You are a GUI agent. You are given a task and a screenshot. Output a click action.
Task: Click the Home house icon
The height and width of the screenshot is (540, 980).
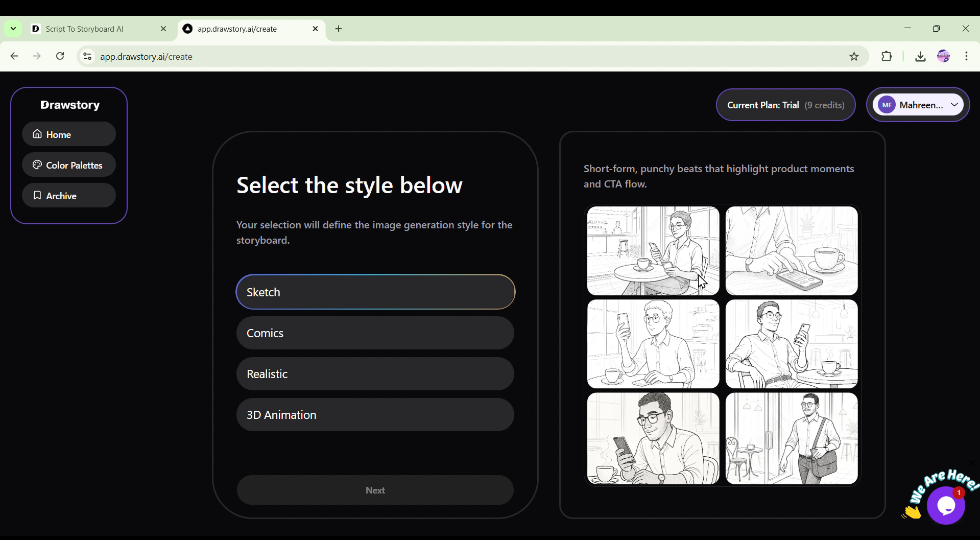[x=37, y=134]
